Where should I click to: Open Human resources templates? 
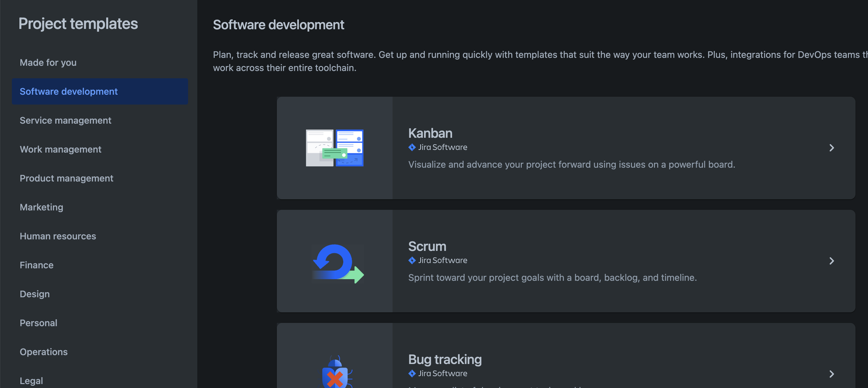(58, 236)
